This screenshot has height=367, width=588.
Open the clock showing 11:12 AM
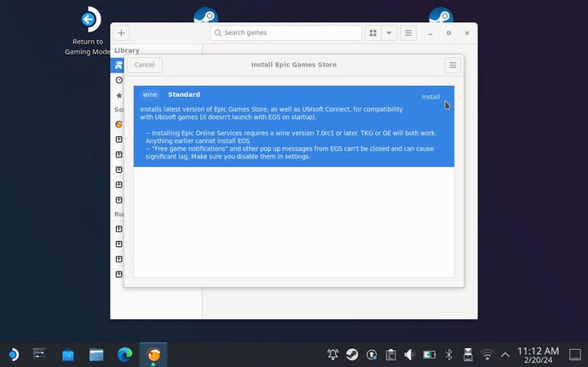point(539,354)
